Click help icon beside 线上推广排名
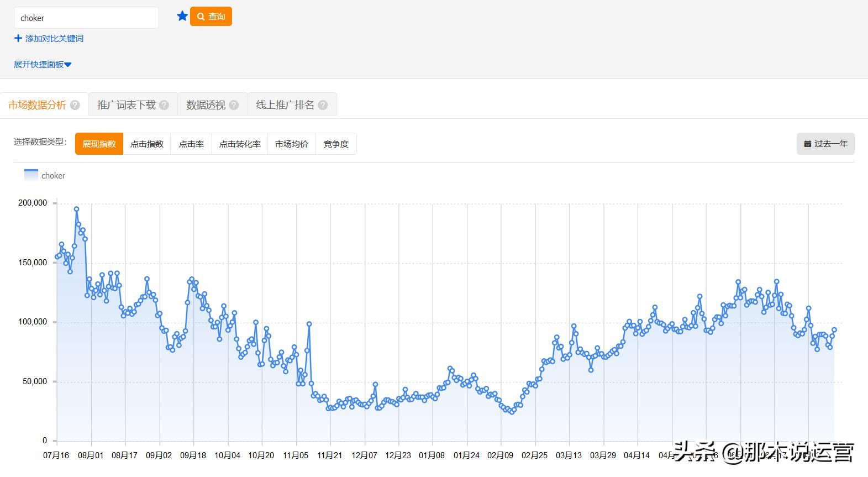Image resolution: width=868 pixels, height=477 pixels. [x=323, y=105]
